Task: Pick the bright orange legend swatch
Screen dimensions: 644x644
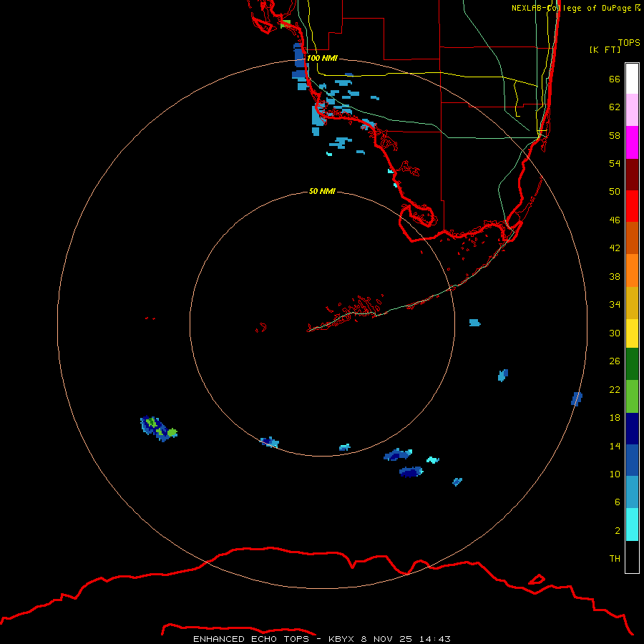Action: (632, 270)
